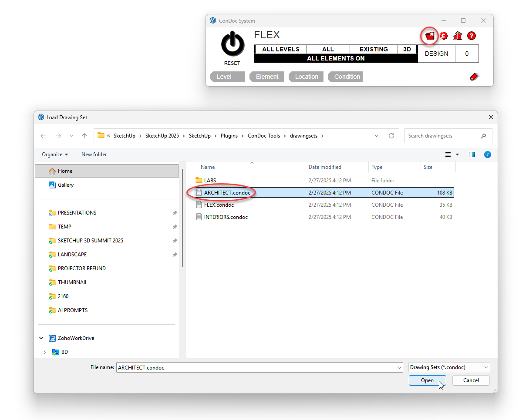
Task: Expand the address bar history dropdown
Action: tap(377, 136)
